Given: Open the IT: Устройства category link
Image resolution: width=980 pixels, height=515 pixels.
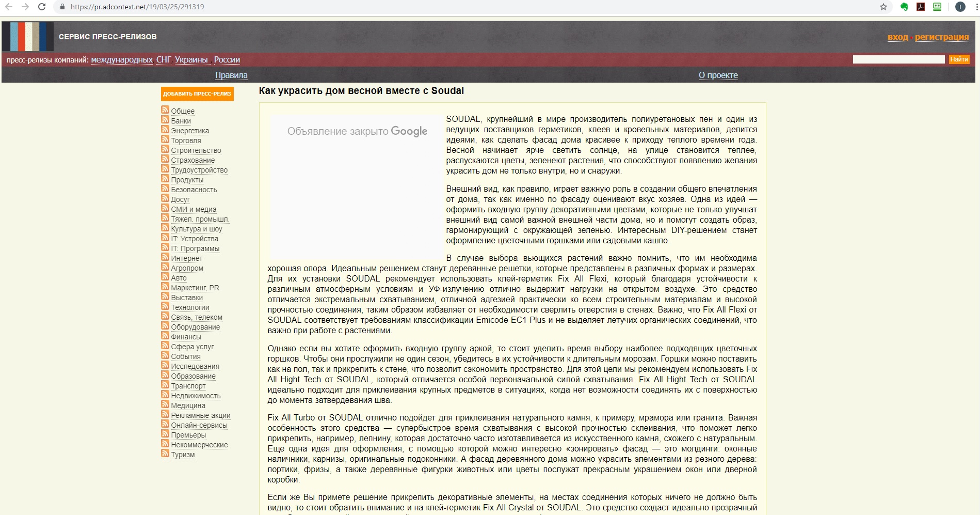Looking at the screenshot, I should click(195, 239).
